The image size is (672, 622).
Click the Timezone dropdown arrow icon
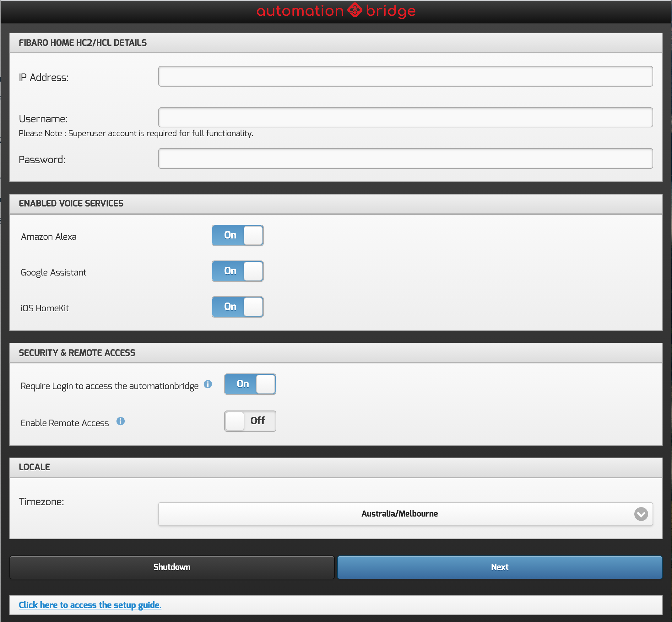641,514
